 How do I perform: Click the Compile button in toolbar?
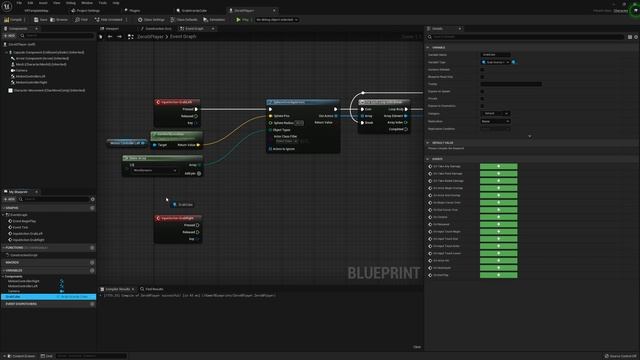pos(13,20)
